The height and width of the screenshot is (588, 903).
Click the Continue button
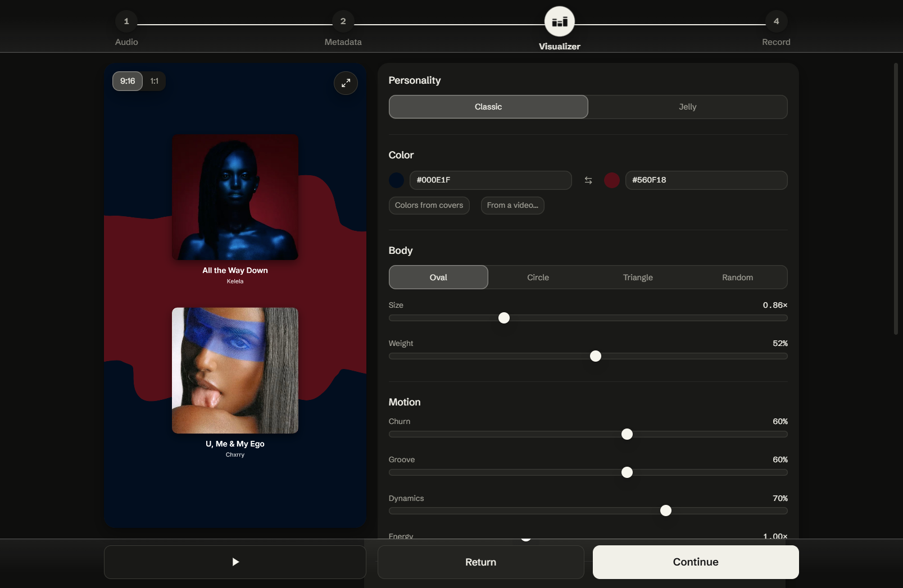696,562
